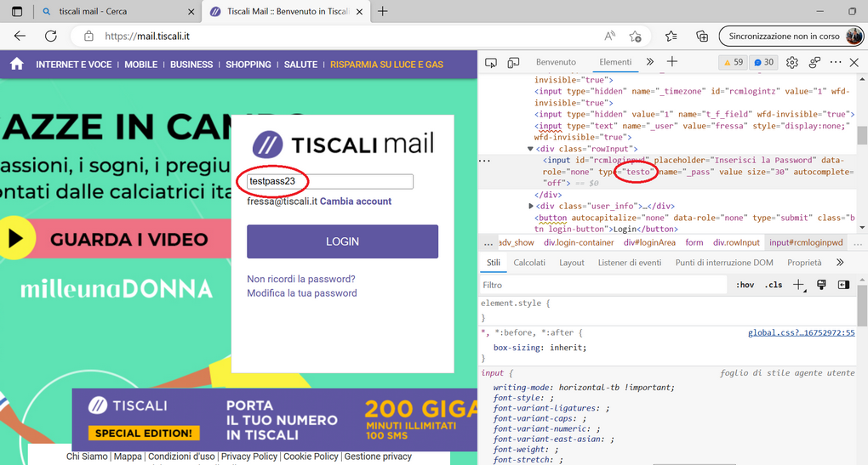Toggle device emulation in DevTools
868x465 pixels.
click(513, 62)
